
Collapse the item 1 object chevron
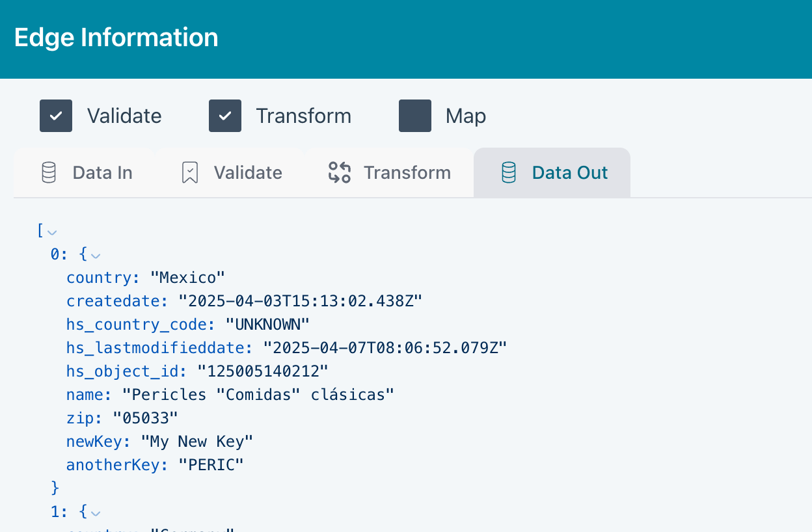[96, 513]
